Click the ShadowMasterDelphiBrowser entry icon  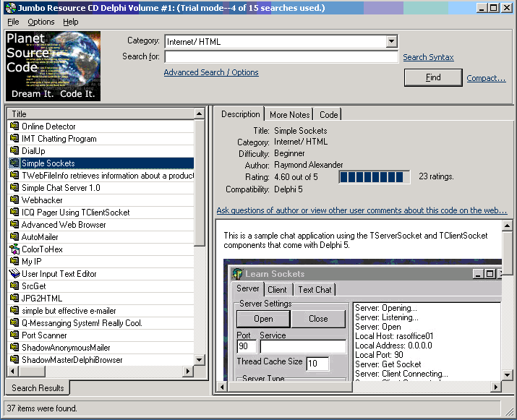click(14, 360)
